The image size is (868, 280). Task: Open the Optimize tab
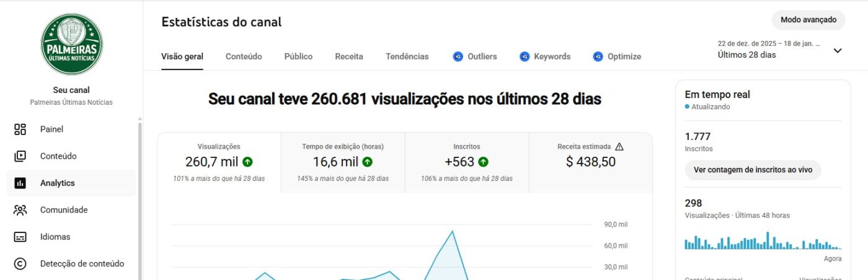click(617, 56)
